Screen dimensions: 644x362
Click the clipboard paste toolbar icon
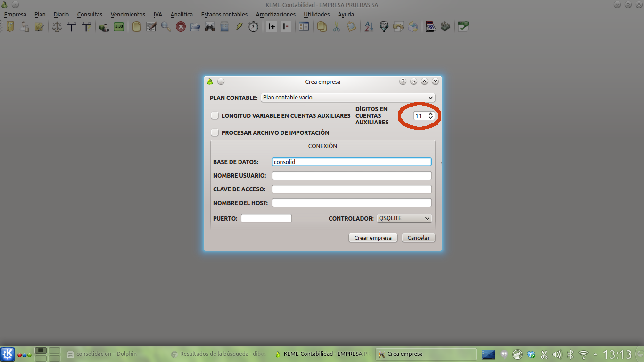[x=351, y=27]
